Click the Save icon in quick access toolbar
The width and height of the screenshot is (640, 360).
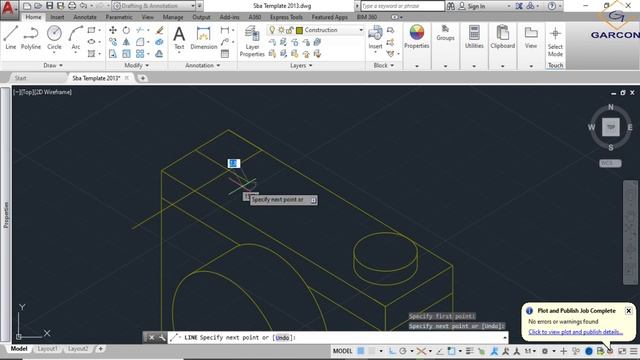coord(49,6)
